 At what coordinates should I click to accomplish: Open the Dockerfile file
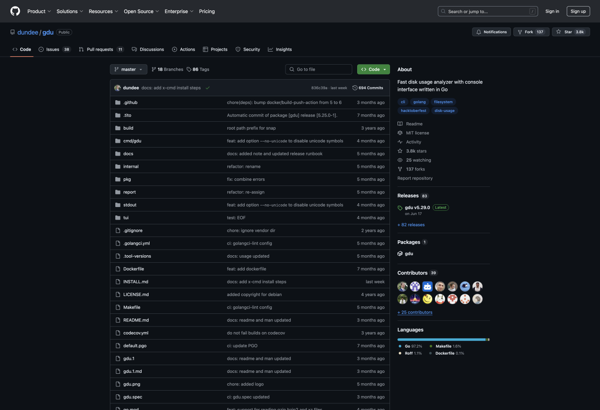click(x=134, y=269)
